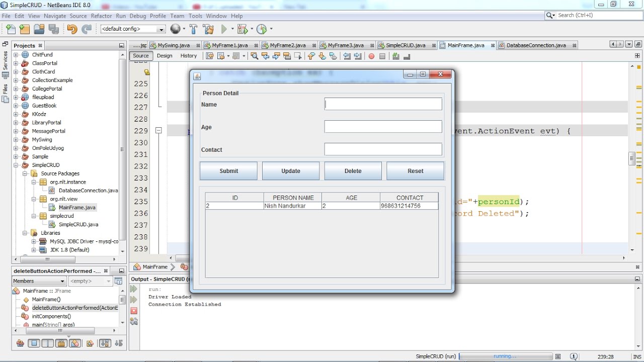Click the Save All toolbar icon

pyautogui.click(x=53, y=29)
